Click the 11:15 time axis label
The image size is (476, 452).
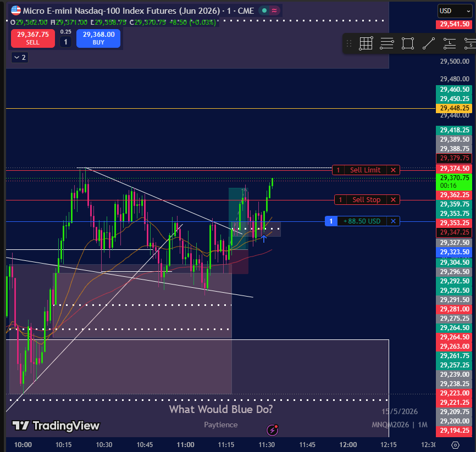click(x=226, y=445)
